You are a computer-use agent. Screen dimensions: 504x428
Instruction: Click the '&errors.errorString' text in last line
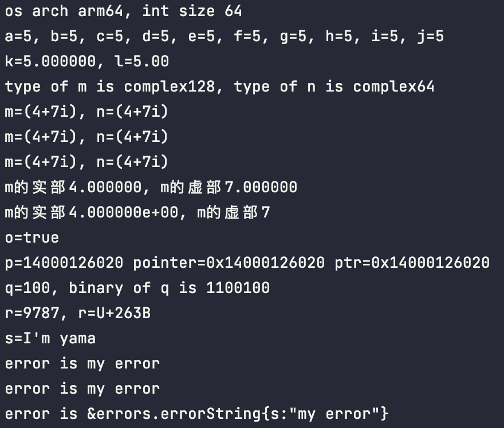tap(174, 414)
